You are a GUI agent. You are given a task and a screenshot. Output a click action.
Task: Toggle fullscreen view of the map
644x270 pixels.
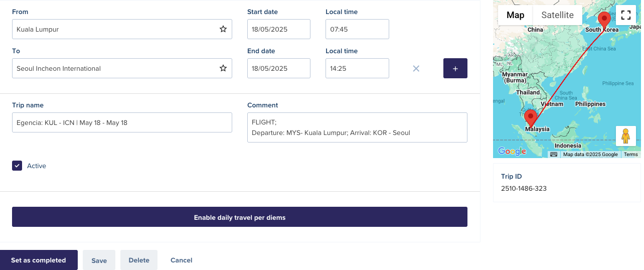626,15
